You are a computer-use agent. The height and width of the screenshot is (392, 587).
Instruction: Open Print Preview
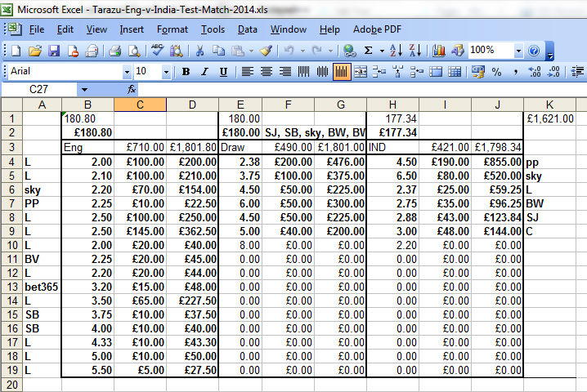point(134,51)
